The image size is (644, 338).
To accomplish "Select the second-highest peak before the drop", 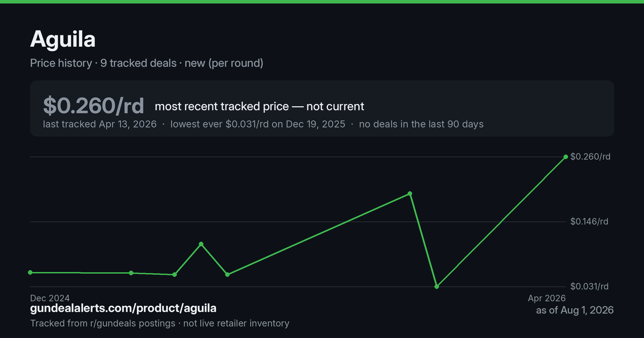I will (x=410, y=193).
